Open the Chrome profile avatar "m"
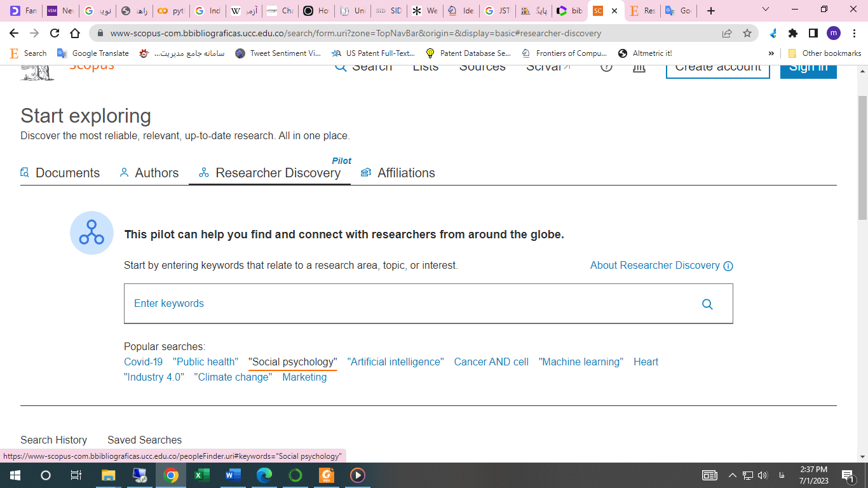This screenshot has height=488, width=868. 834,33
